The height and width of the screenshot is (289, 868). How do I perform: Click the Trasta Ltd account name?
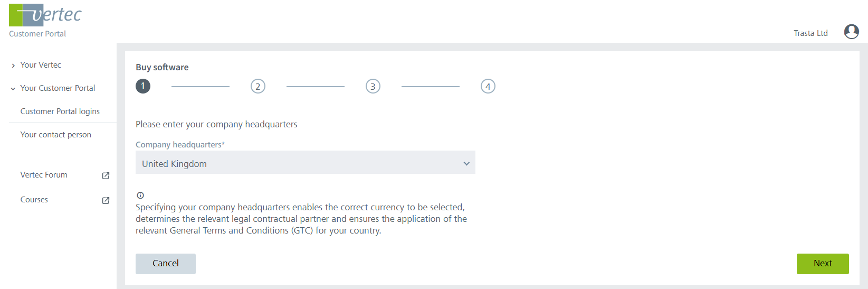pyautogui.click(x=810, y=33)
